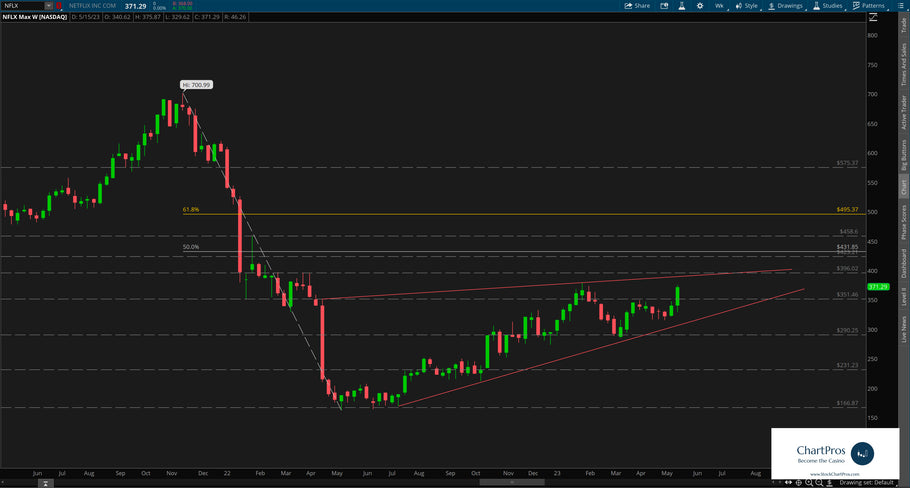The image size is (910, 488).
Task: Click the 371.29 current price bubble
Action: 878,287
